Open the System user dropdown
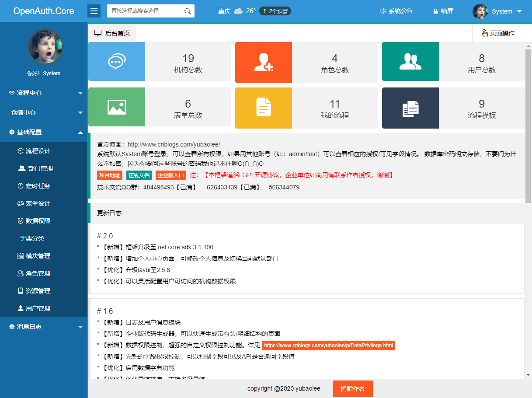 point(498,11)
